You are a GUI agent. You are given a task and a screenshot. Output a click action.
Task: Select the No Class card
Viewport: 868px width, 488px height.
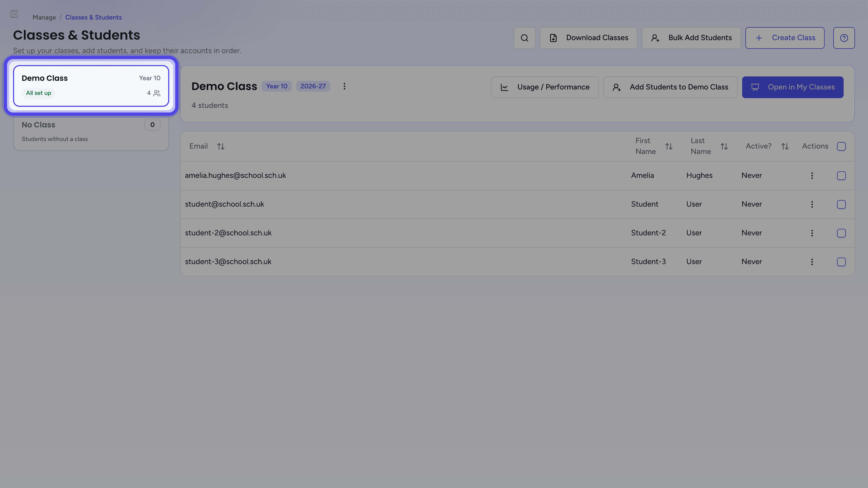(91, 132)
